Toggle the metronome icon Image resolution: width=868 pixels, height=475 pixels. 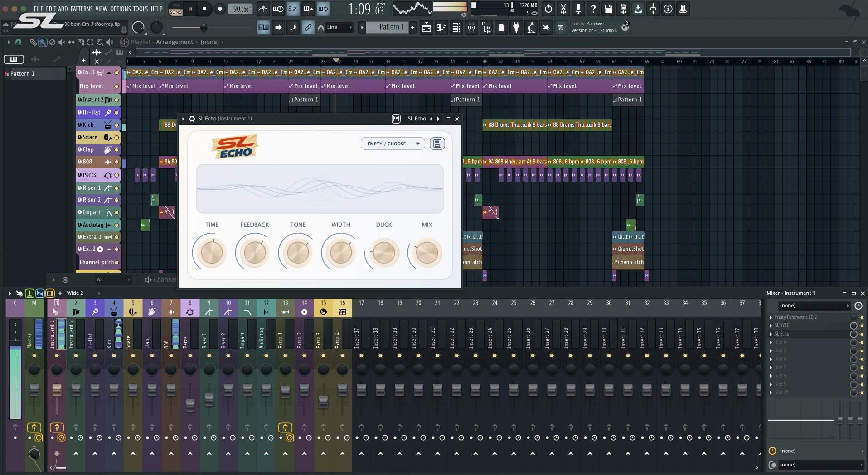click(263, 9)
